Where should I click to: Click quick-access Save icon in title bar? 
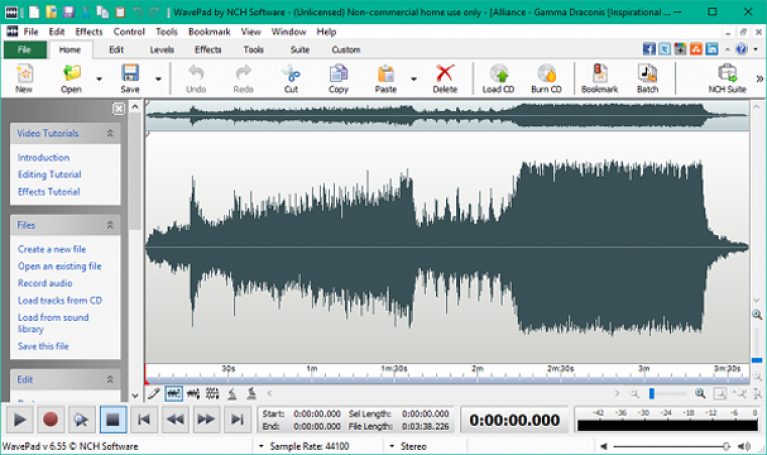click(x=69, y=12)
